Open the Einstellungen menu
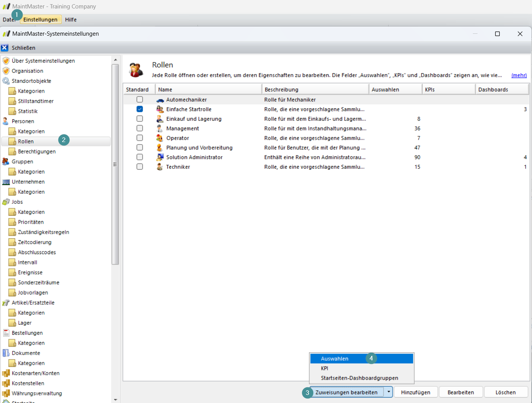This screenshot has height=403, width=532. click(x=40, y=20)
